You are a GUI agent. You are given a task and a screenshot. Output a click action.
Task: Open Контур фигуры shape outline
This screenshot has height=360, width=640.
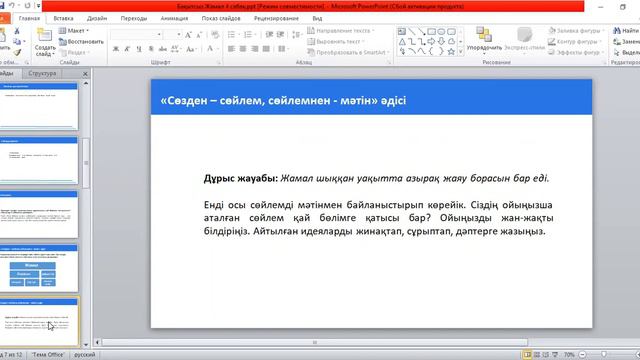(x=576, y=41)
